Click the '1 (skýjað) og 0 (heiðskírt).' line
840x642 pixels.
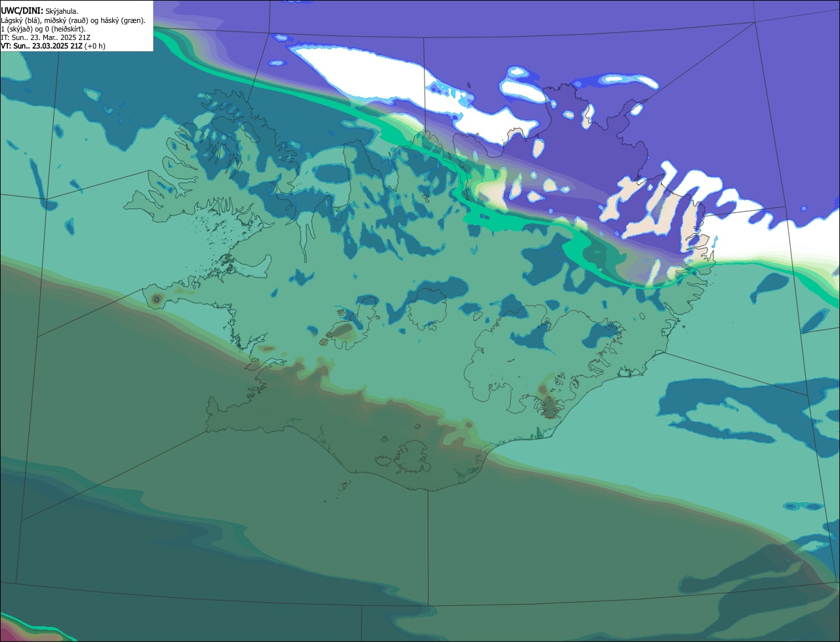coord(43,29)
